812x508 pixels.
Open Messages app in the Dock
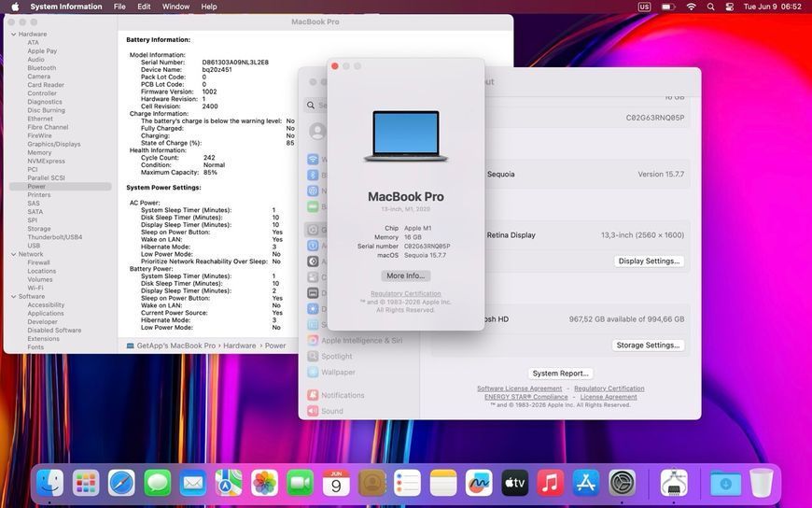click(x=158, y=483)
